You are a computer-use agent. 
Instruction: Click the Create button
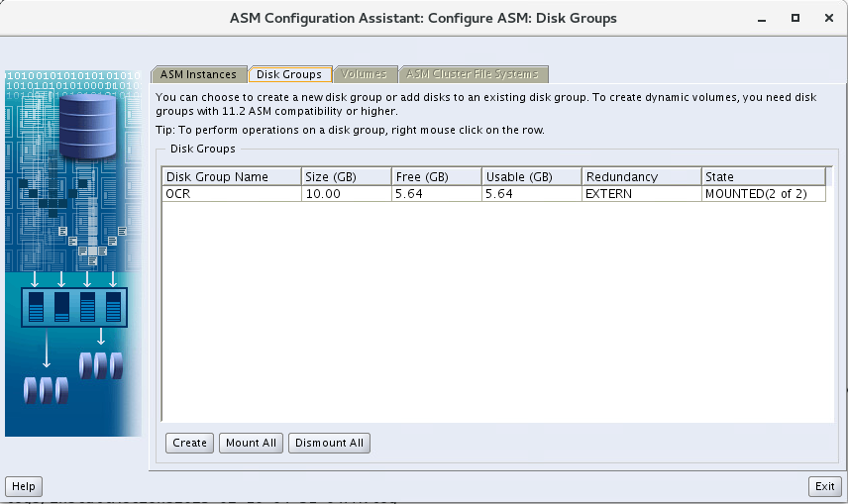coord(189,443)
